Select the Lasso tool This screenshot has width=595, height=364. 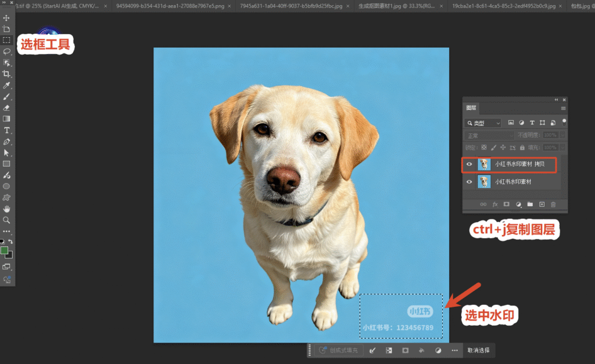(6, 51)
